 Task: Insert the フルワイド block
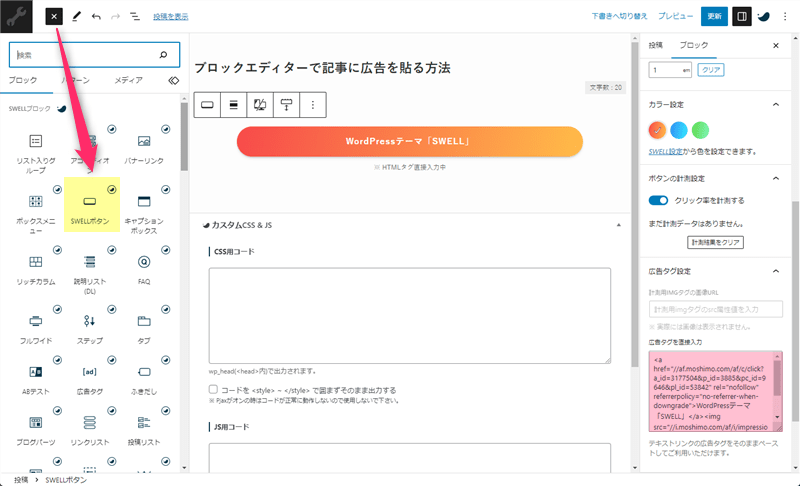click(36, 328)
